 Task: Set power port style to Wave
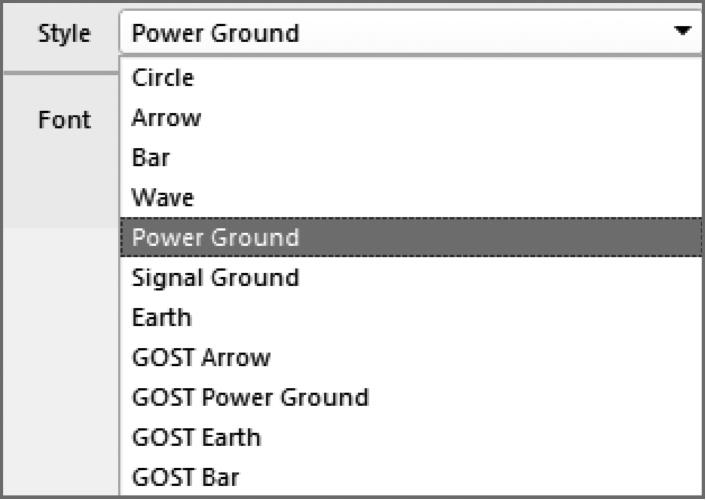[x=163, y=198]
